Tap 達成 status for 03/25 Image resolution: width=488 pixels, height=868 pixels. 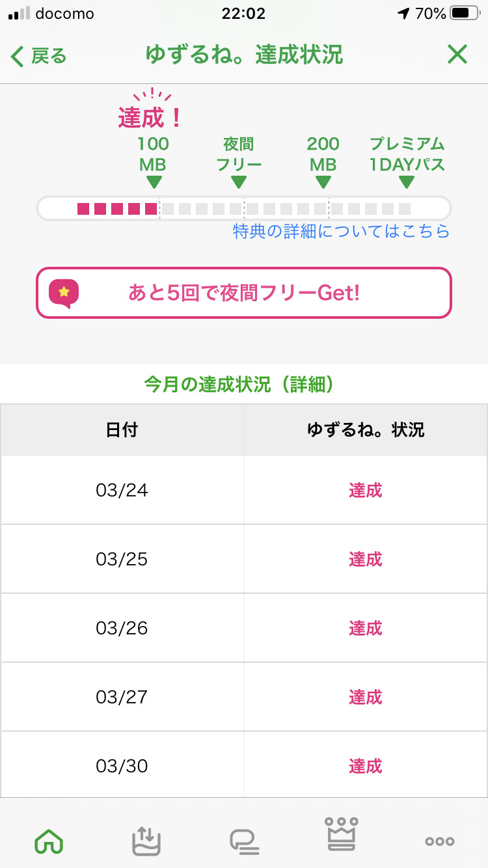coord(365,559)
